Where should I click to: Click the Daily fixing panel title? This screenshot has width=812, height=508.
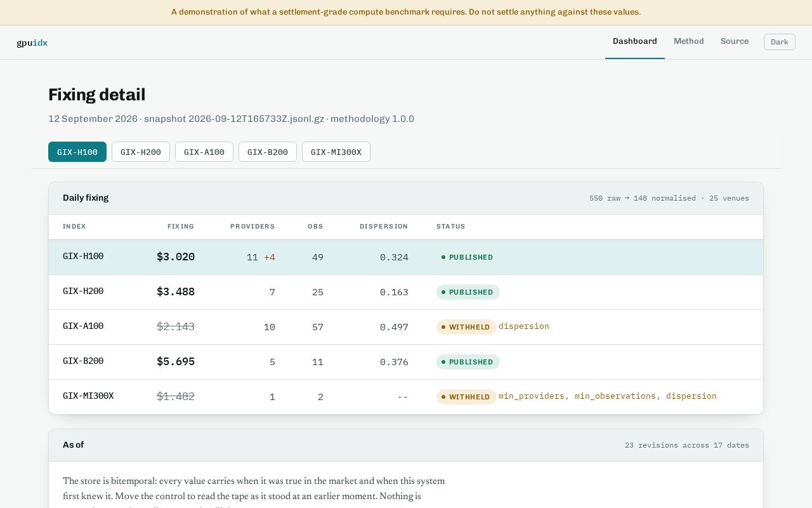(x=86, y=197)
